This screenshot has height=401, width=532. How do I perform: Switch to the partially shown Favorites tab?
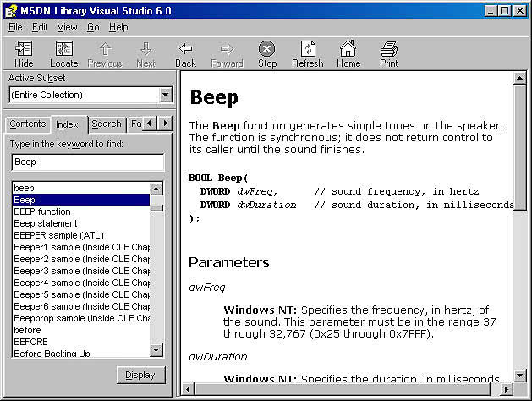(135, 124)
